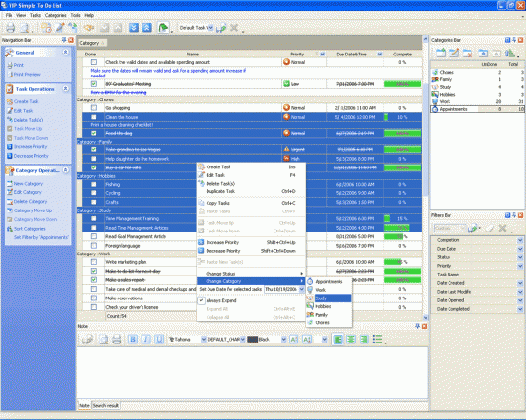Screen dimensions: 526x420
Task: Click progress bar of 'Read Goal Management Article'
Action: (403, 237)
